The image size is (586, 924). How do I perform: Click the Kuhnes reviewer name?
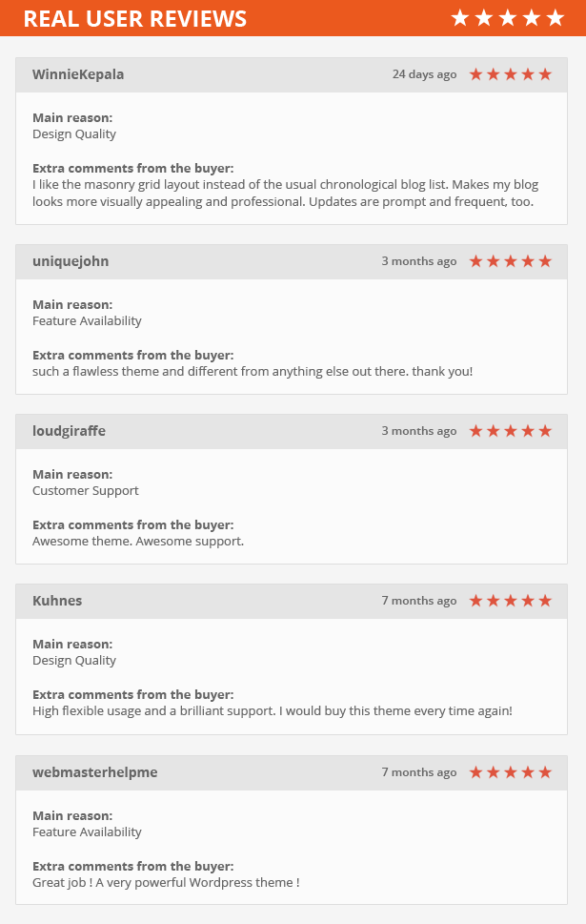pyautogui.click(x=57, y=601)
